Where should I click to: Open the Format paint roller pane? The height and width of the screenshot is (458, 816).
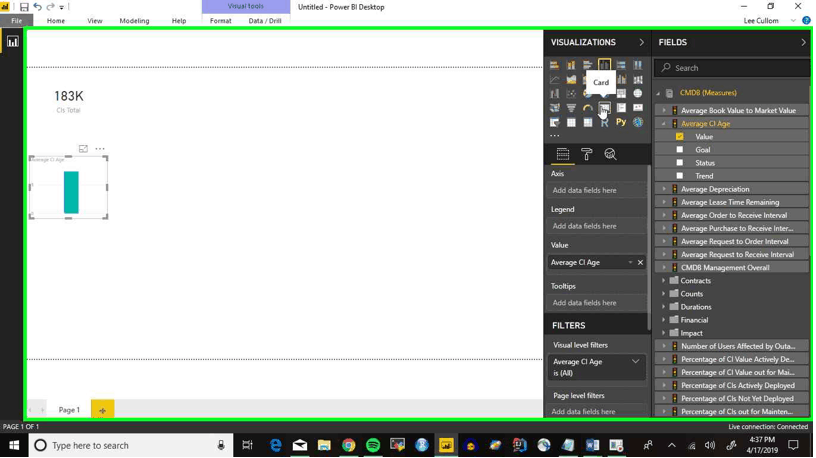[x=586, y=154]
